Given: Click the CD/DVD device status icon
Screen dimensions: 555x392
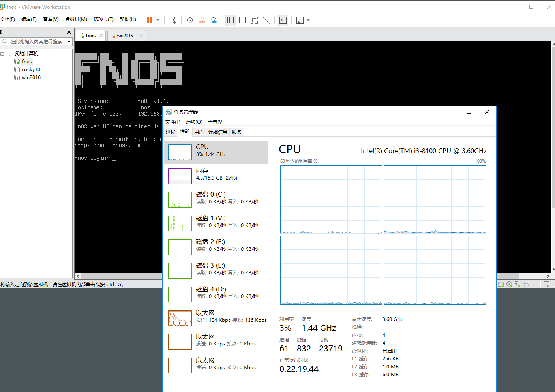Looking at the screenshot, I should (509, 284).
